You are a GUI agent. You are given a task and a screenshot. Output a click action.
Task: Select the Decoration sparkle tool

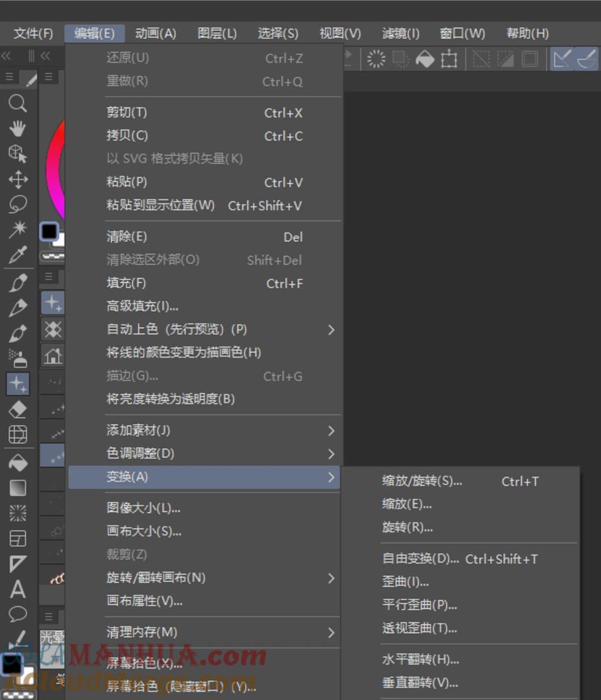click(18, 384)
